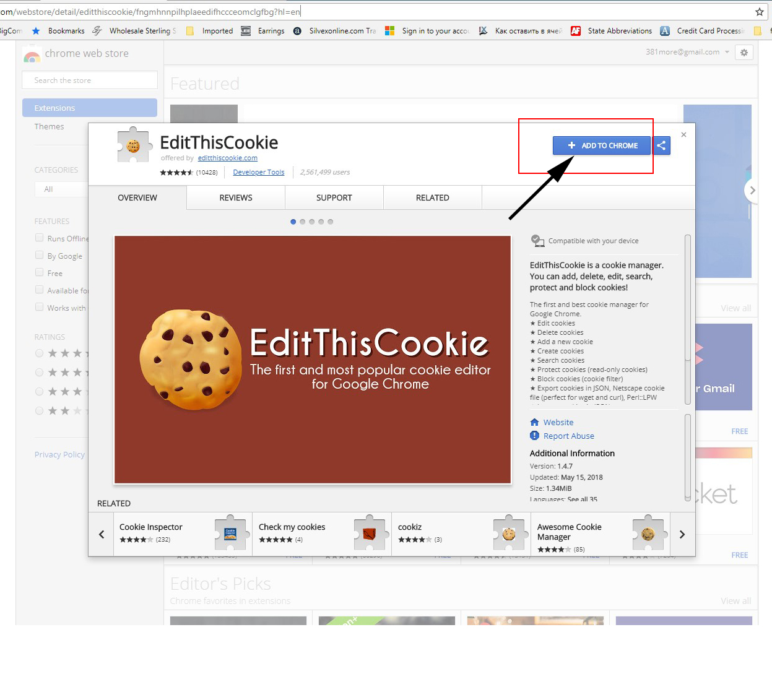The image size is (772, 700).
Task: Select the active blue carousel dot
Action: [293, 222]
